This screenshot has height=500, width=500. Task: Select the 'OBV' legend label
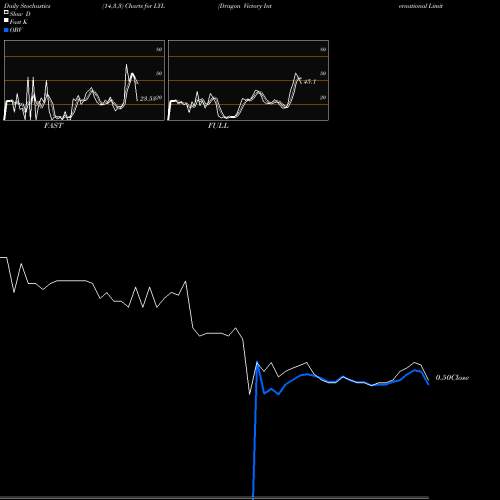16,30
